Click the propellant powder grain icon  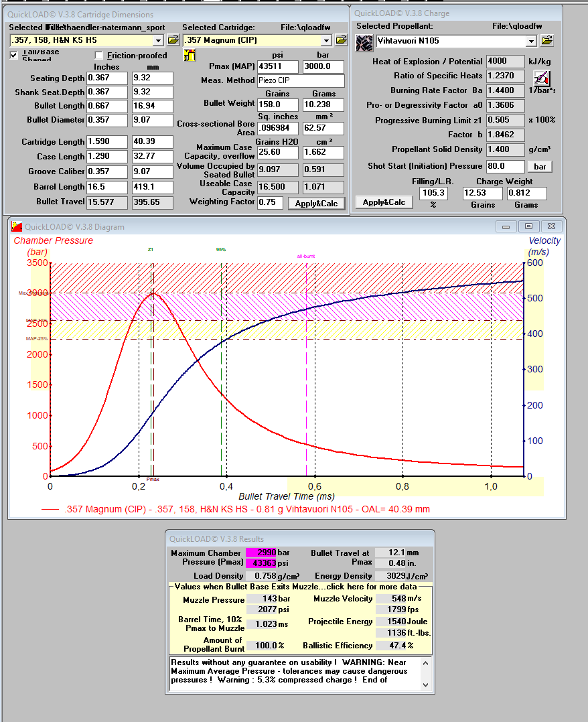point(364,44)
